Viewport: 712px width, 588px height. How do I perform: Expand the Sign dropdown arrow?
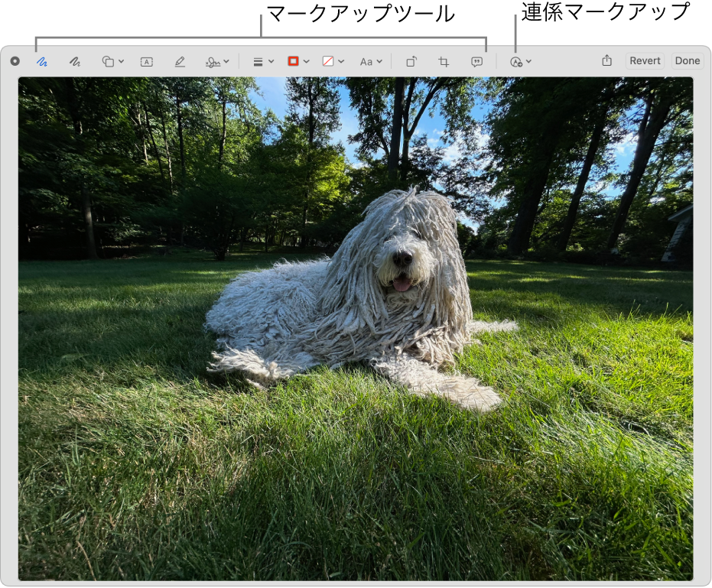tap(226, 61)
